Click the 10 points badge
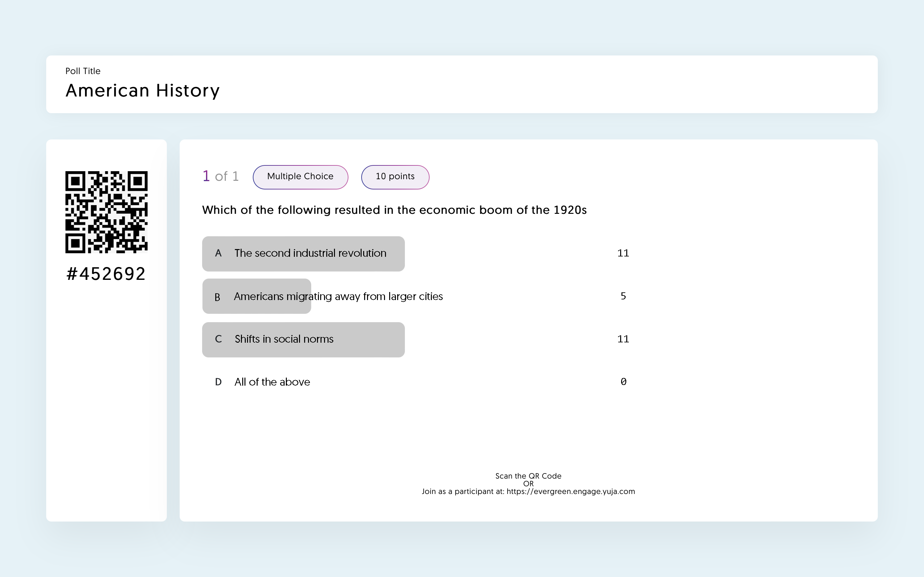Screen dimensions: 924x577 (395, 177)
